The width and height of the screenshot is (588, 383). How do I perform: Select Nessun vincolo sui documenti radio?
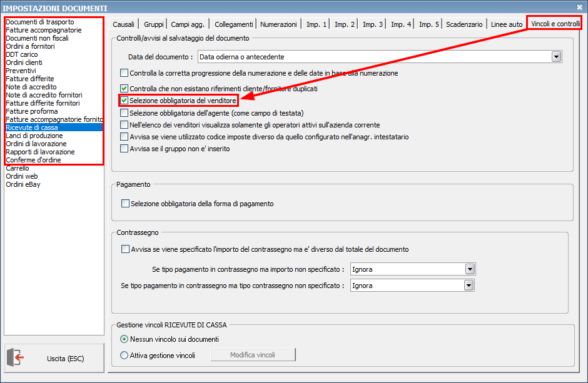coord(124,339)
